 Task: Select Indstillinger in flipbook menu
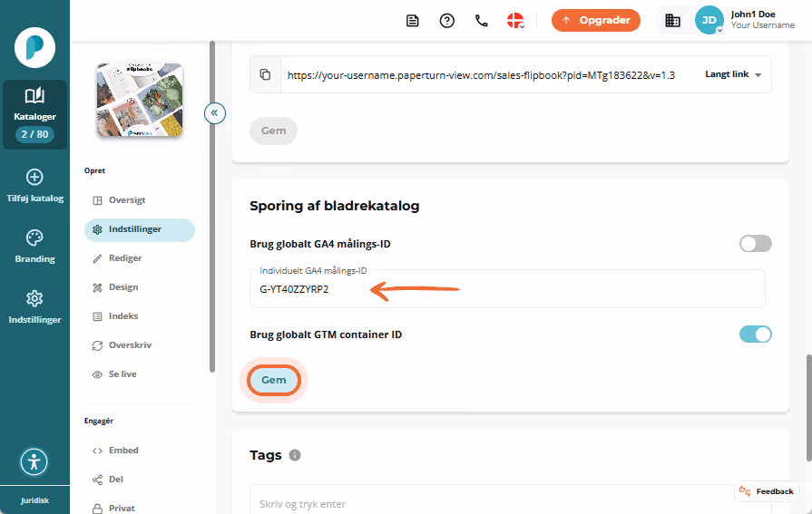click(x=140, y=229)
